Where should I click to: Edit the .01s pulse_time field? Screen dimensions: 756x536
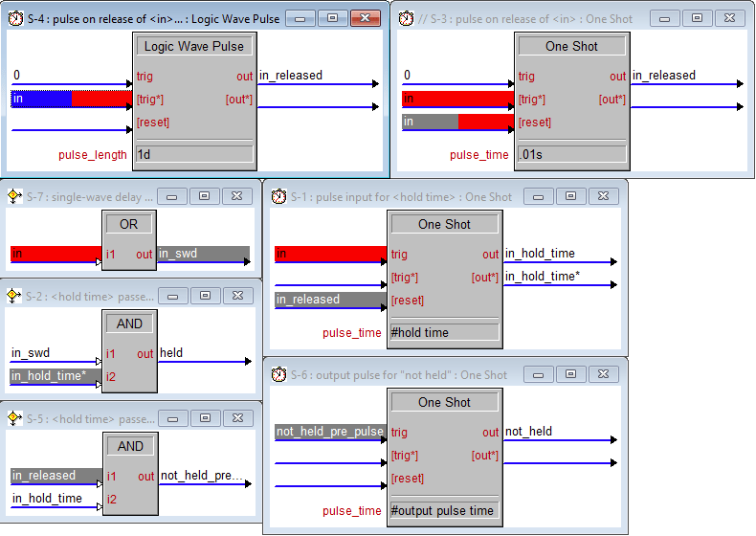[570, 153]
